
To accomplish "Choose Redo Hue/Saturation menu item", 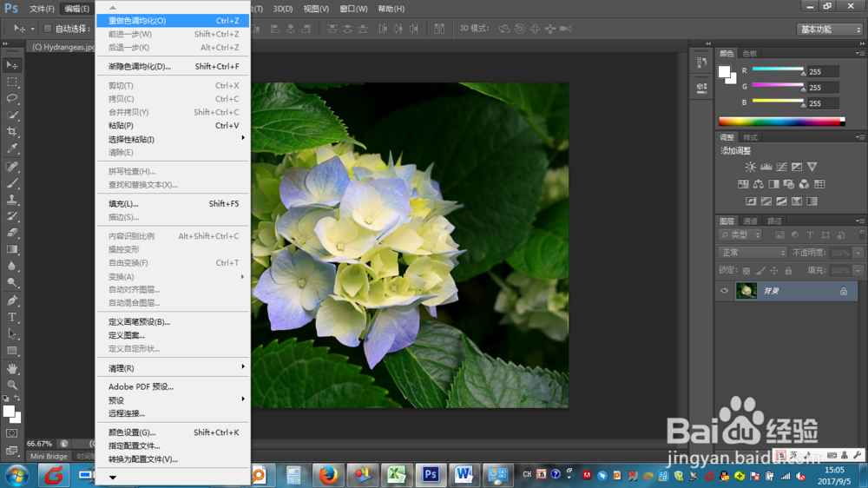I will click(x=174, y=21).
